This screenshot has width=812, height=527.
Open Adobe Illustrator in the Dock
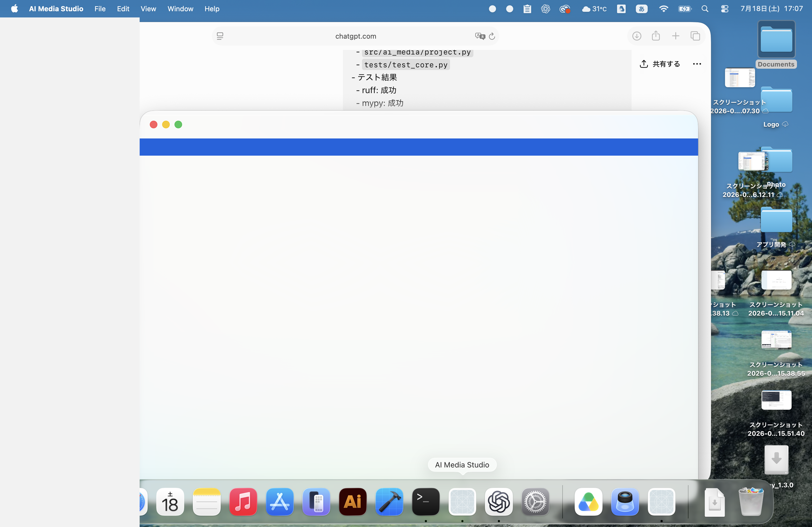click(352, 502)
